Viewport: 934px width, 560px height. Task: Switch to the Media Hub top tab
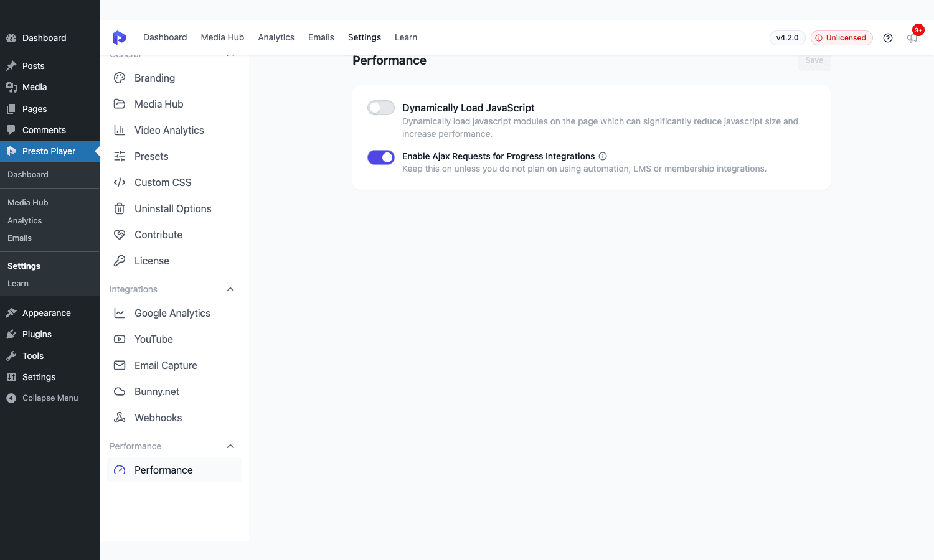(x=222, y=37)
